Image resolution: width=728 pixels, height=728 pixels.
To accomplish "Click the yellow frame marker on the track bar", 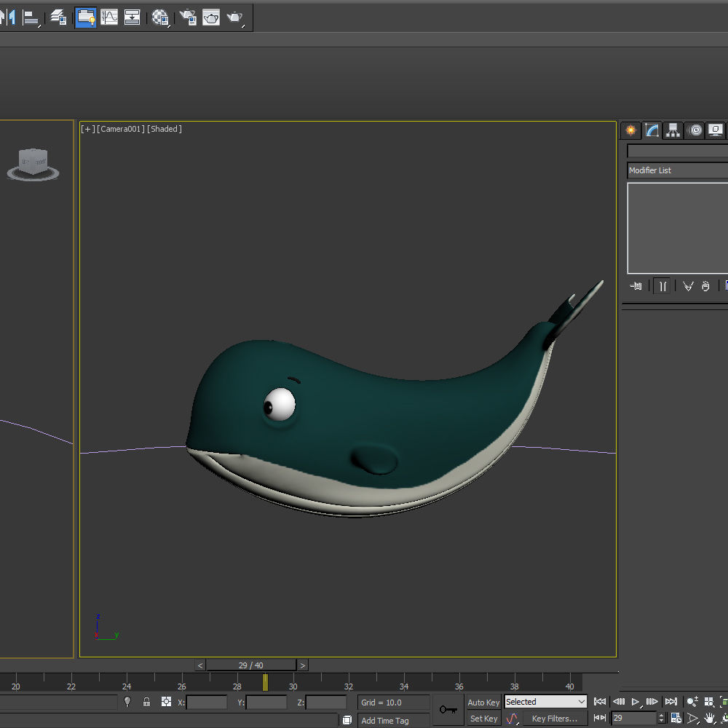I will tap(265, 683).
